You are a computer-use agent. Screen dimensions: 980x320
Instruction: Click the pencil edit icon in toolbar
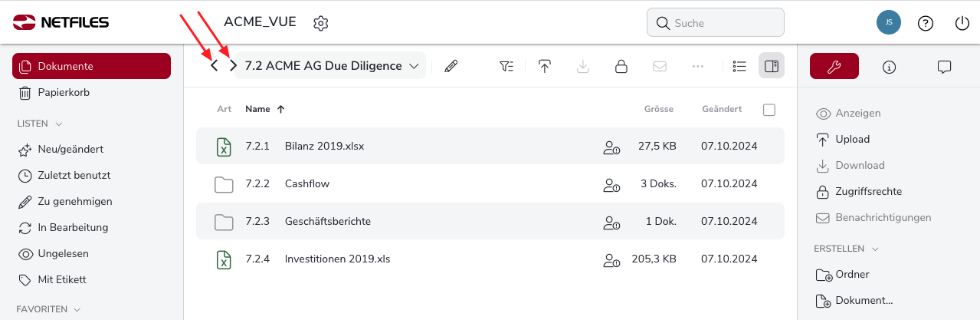click(x=451, y=67)
